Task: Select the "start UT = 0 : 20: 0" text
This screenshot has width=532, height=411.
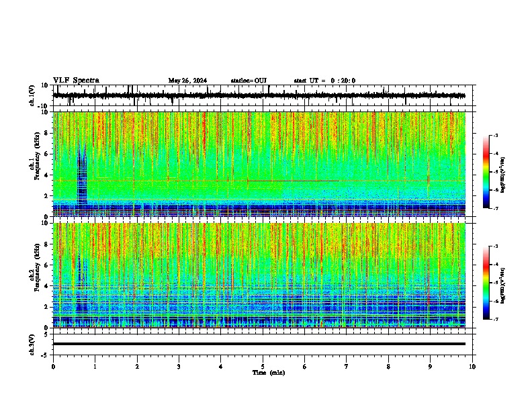Action: (x=324, y=81)
